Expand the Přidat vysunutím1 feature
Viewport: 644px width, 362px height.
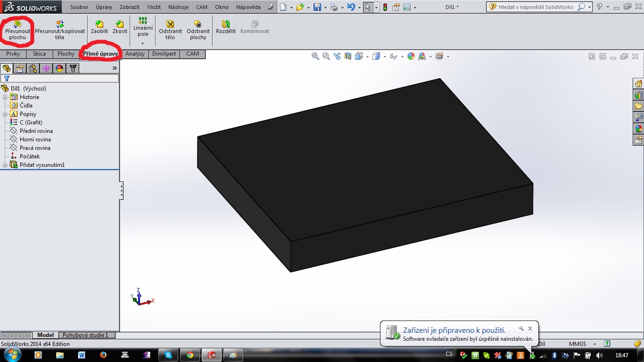click(5, 165)
